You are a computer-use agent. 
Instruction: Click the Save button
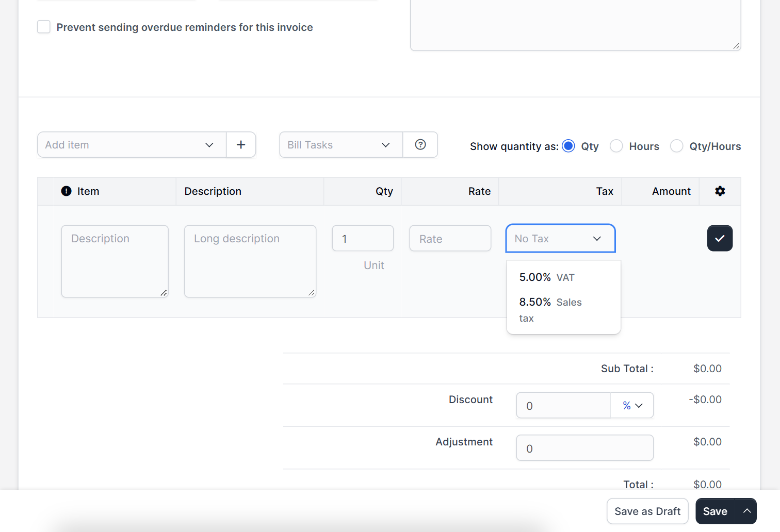tap(715, 511)
